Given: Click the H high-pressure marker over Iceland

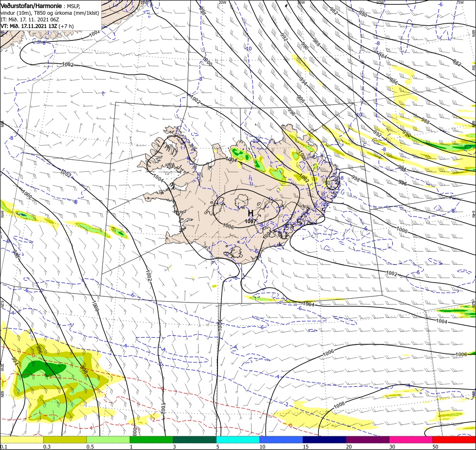Looking at the screenshot, I should point(251,213).
